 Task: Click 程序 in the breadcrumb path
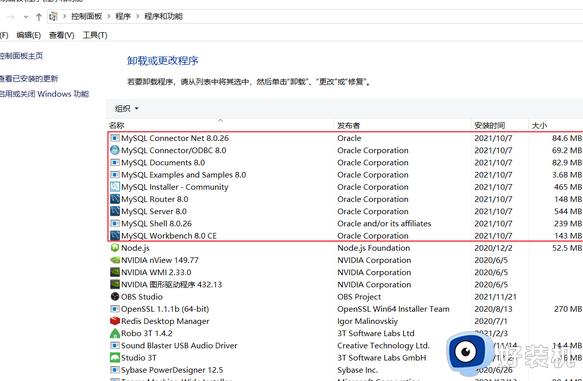123,16
